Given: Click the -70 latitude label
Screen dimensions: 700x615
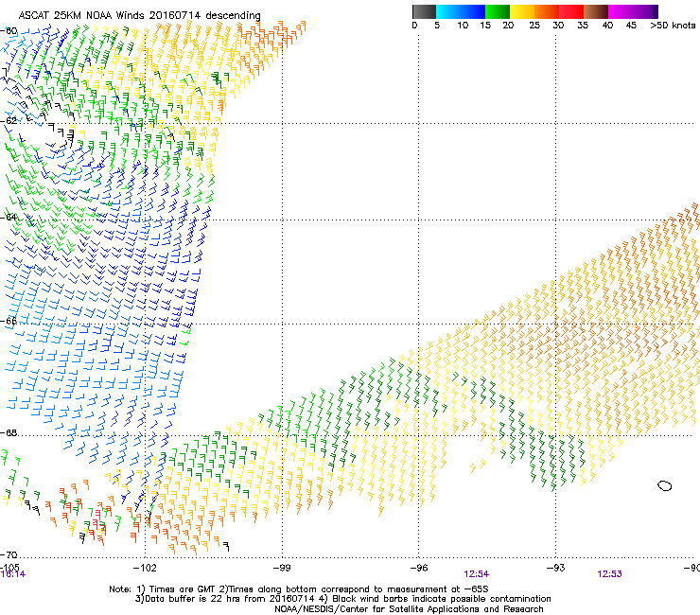Looking at the screenshot, I should [x=9, y=554].
